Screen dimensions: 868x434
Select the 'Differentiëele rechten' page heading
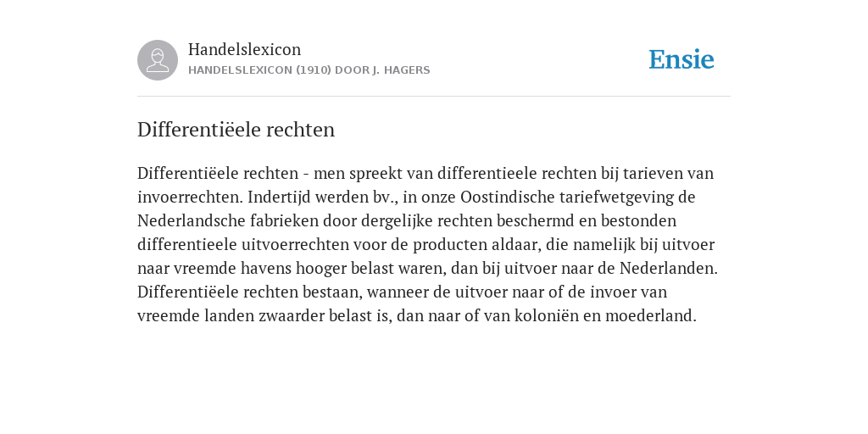pos(236,130)
